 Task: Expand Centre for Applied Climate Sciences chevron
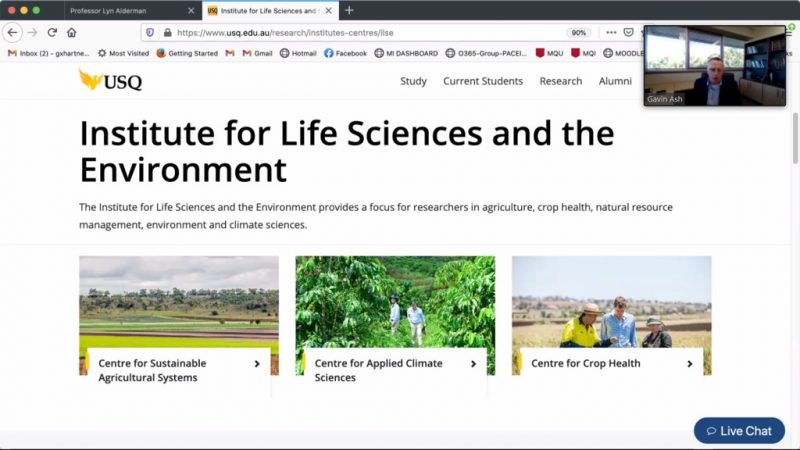pos(473,364)
